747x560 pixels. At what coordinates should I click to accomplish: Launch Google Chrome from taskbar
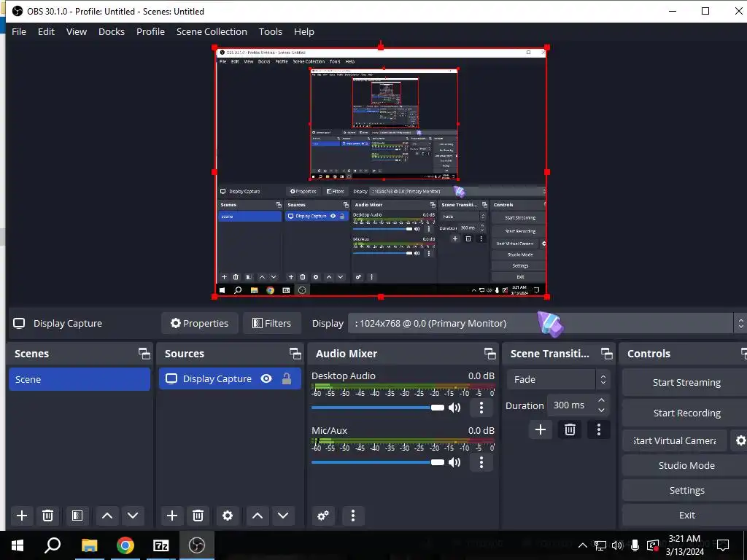point(125,545)
